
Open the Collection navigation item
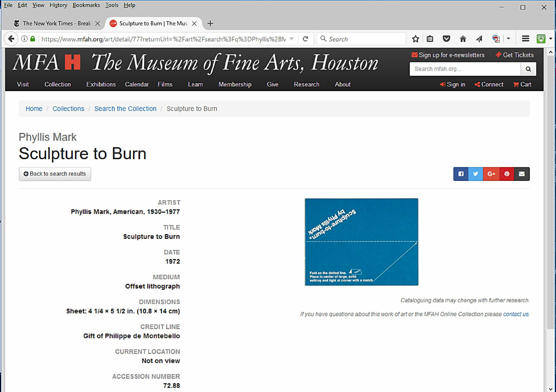[x=58, y=84]
